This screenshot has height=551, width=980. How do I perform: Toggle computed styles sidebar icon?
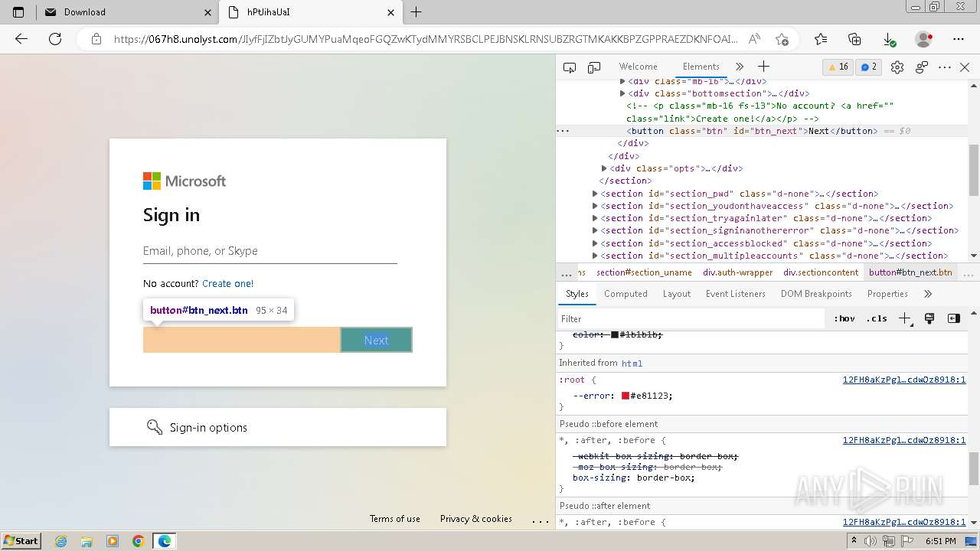coord(954,318)
